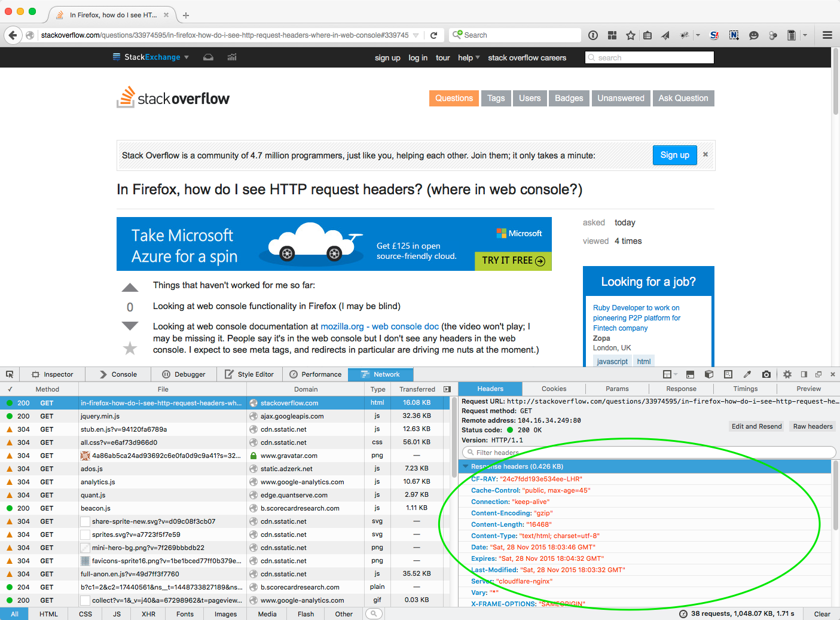Click the network filter search magnifier
Viewport: 840px width, 620px height.
point(374,613)
